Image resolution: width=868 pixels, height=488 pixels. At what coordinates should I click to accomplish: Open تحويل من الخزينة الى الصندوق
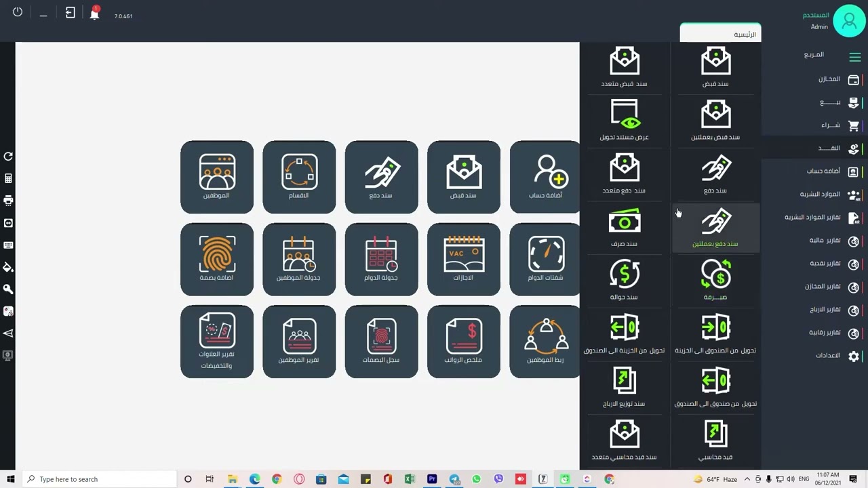[x=625, y=335]
